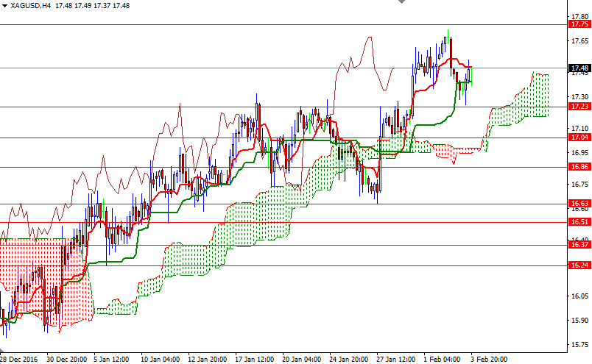Click the chart scroll marker at bottom-left corner
Image resolution: width=592 pixels, height=364 pixels.
1,351
